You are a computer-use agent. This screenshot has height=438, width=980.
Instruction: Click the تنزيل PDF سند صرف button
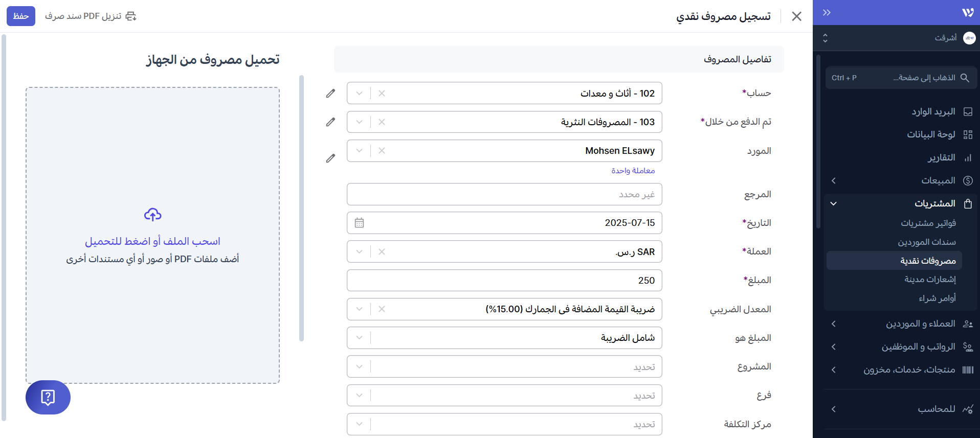[91, 16]
